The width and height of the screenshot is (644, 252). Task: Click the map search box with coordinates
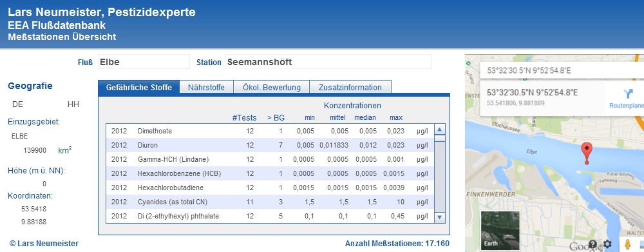click(562, 70)
